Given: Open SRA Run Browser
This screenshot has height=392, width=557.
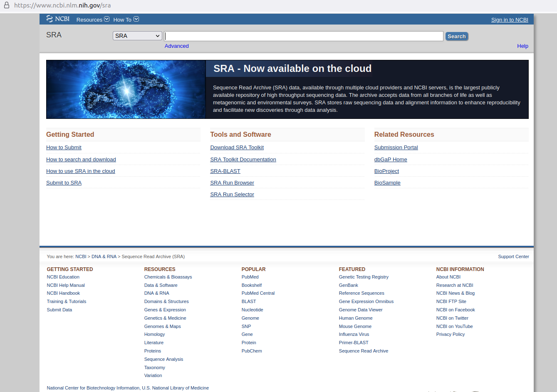Looking at the screenshot, I should [232, 183].
